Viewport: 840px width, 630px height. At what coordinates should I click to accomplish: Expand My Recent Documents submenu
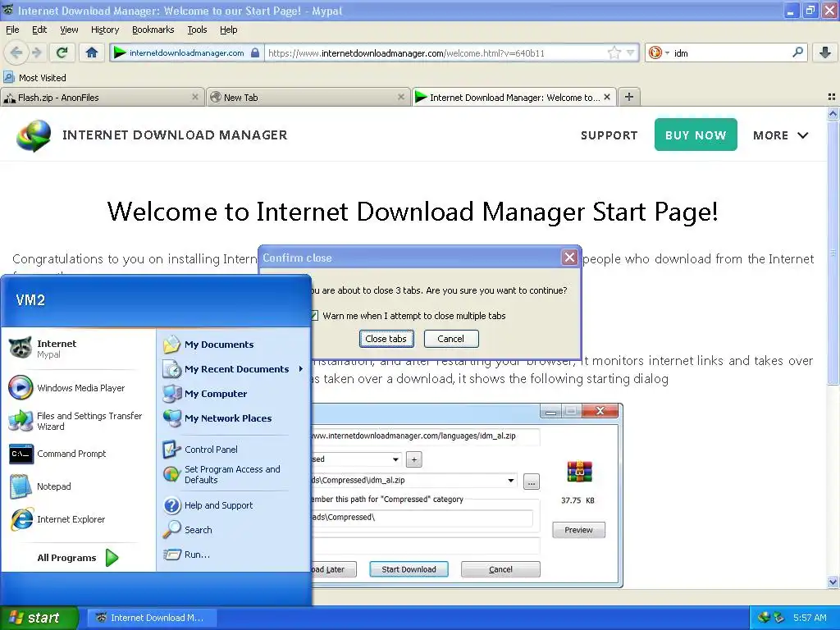pos(234,369)
